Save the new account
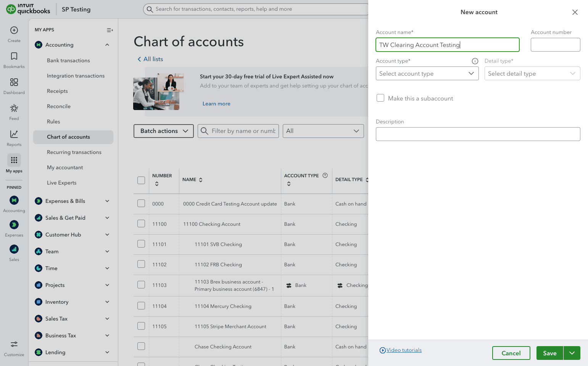Image resolution: width=588 pixels, height=366 pixels. (x=549, y=353)
